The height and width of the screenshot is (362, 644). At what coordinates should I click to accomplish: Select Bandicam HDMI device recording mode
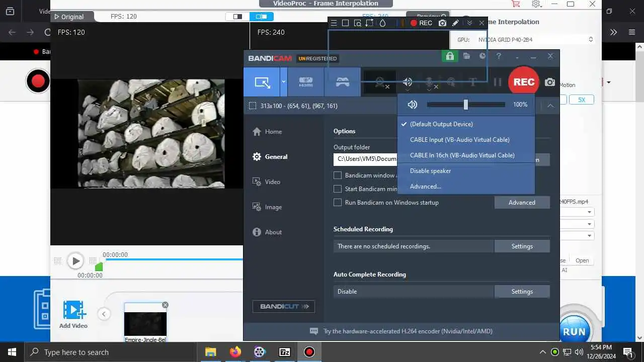pyautogui.click(x=306, y=82)
